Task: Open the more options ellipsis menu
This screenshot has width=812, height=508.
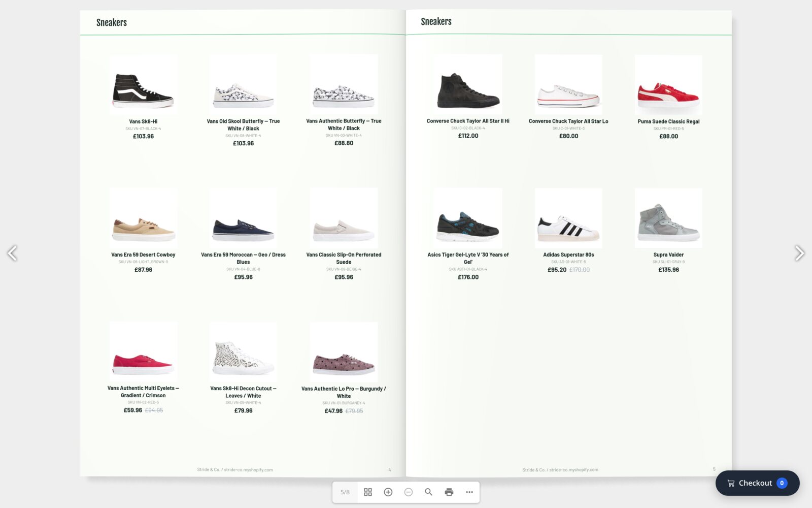Action: click(x=469, y=492)
